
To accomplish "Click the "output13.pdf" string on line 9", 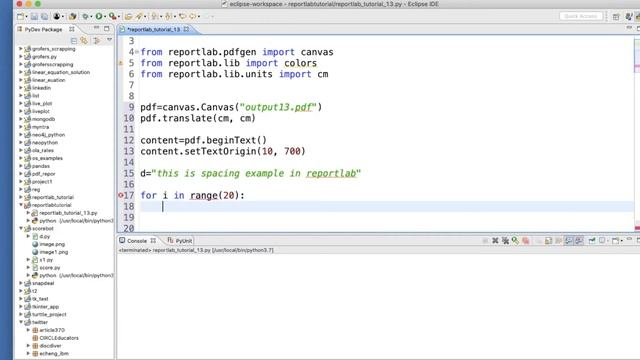I will [278, 107].
